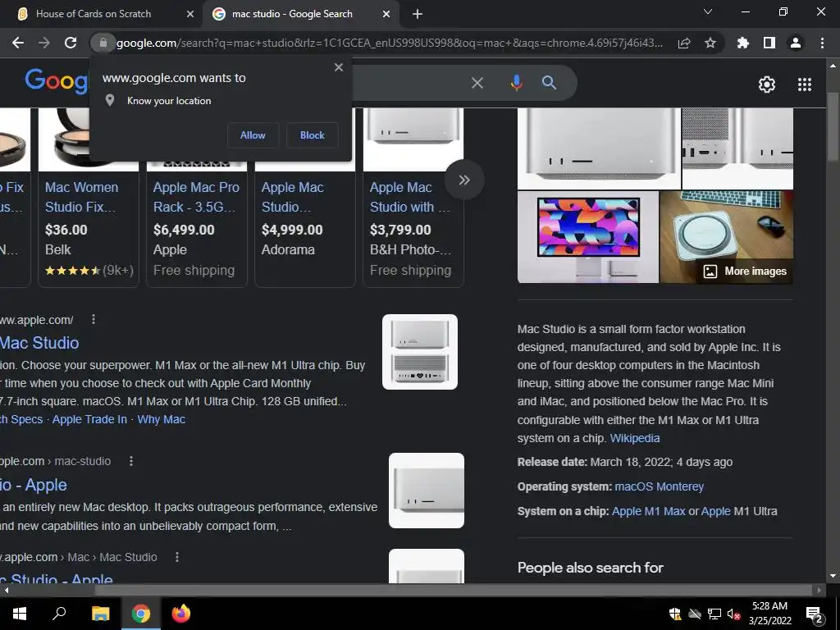This screenshot has width=840, height=630.
Task: Open Apple Trade In sitelink
Action: pos(89,419)
